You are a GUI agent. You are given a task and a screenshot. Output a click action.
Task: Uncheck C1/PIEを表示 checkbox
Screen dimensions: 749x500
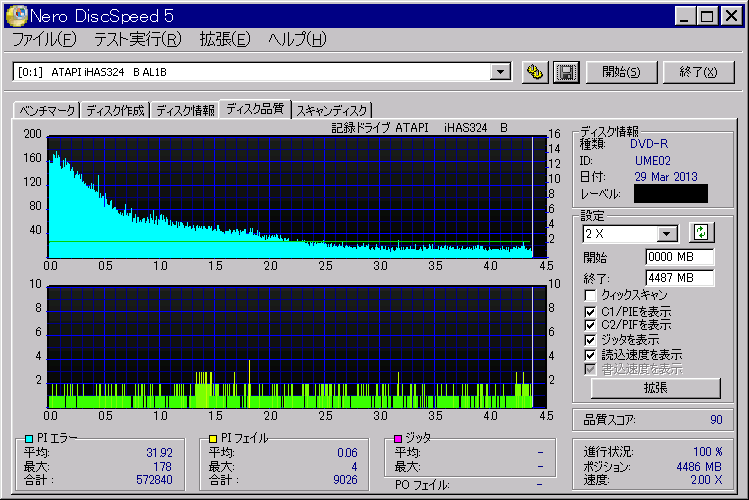tap(590, 312)
